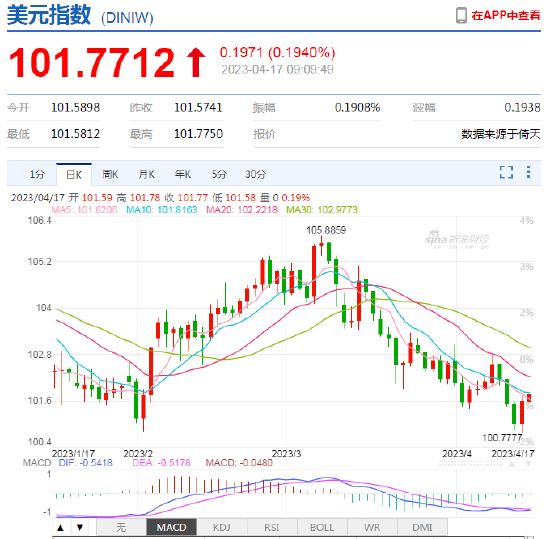Open the 年K yearly chart tab
This screenshot has width=550, height=539.
(x=183, y=174)
